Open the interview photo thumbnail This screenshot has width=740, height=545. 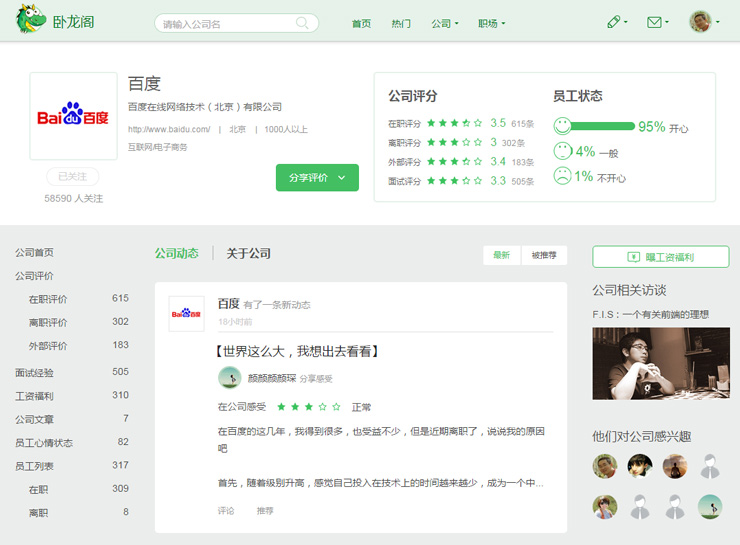661,363
